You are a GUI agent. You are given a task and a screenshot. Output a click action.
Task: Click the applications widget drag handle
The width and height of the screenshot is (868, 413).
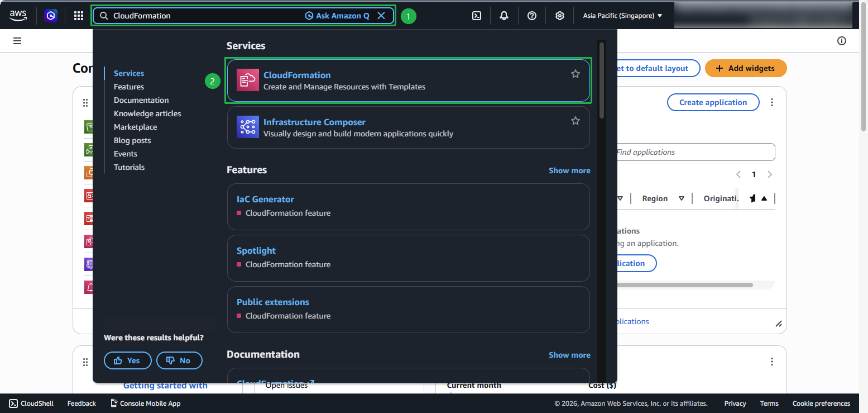(x=85, y=103)
